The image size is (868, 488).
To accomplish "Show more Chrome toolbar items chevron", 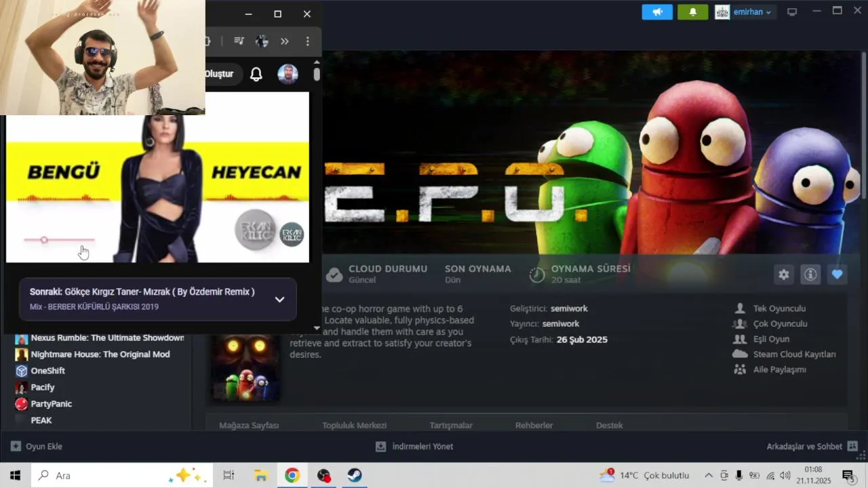I will [x=285, y=41].
